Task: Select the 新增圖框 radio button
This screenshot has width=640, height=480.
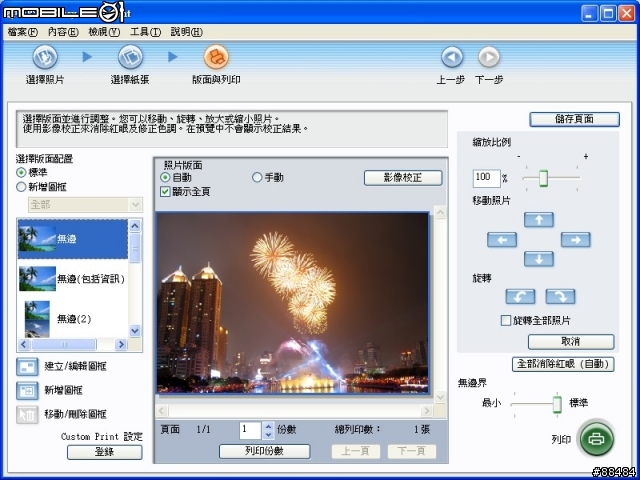Action: [x=21, y=187]
